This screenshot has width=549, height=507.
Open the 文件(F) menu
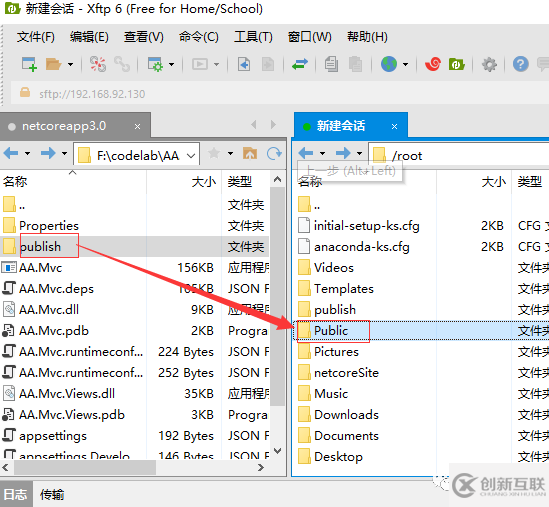36,37
